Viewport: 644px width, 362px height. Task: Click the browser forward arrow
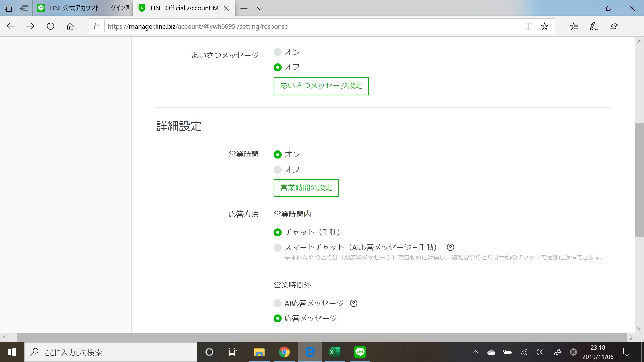pyautogui.click(x=31, y=26)
